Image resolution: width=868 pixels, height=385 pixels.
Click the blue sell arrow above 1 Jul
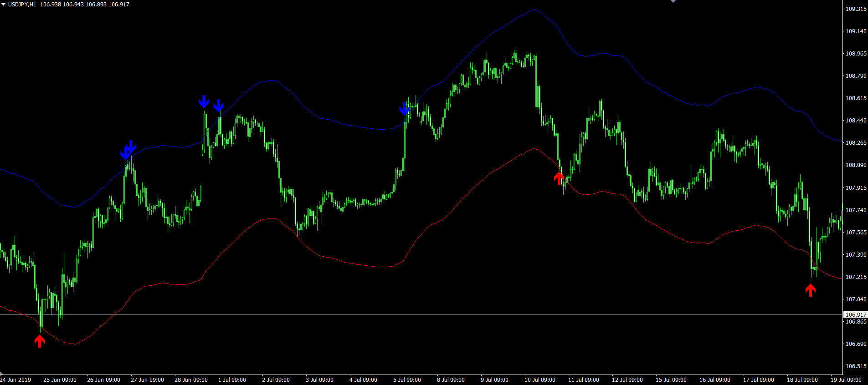pyautogui.click(x=219, y=105)
